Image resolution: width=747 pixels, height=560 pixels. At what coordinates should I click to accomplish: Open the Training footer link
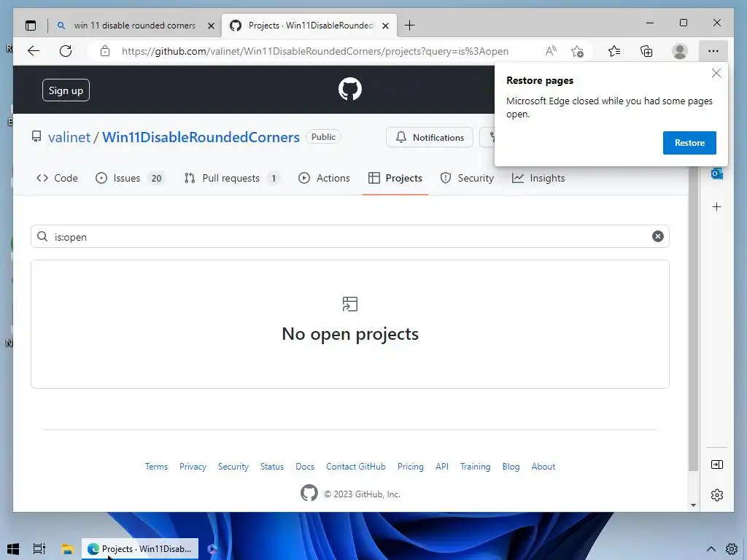pos(476,466)
